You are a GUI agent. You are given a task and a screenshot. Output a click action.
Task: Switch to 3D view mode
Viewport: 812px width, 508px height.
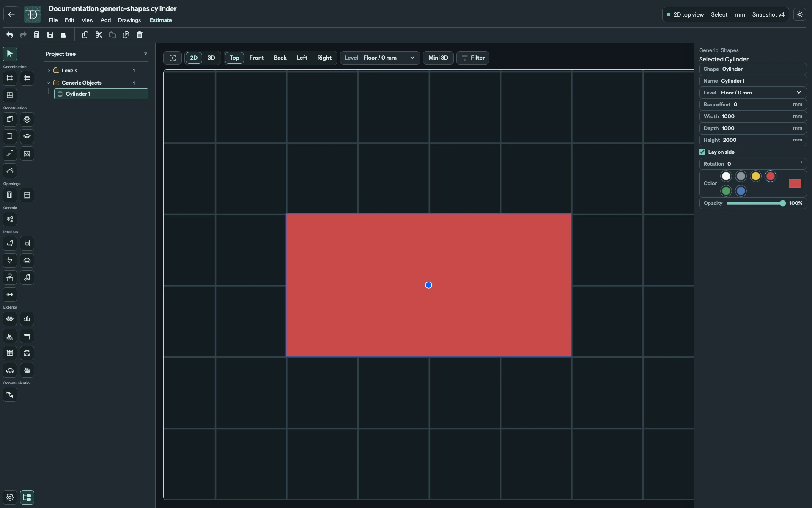(211, 58)
